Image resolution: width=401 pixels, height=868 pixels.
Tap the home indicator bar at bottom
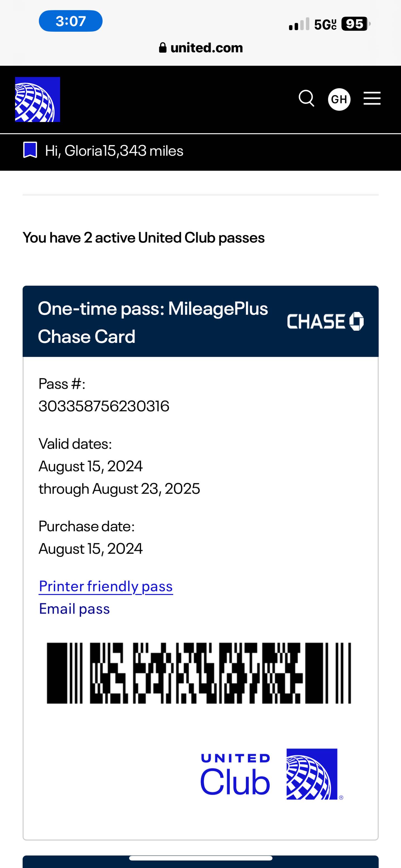click(200, 858)
